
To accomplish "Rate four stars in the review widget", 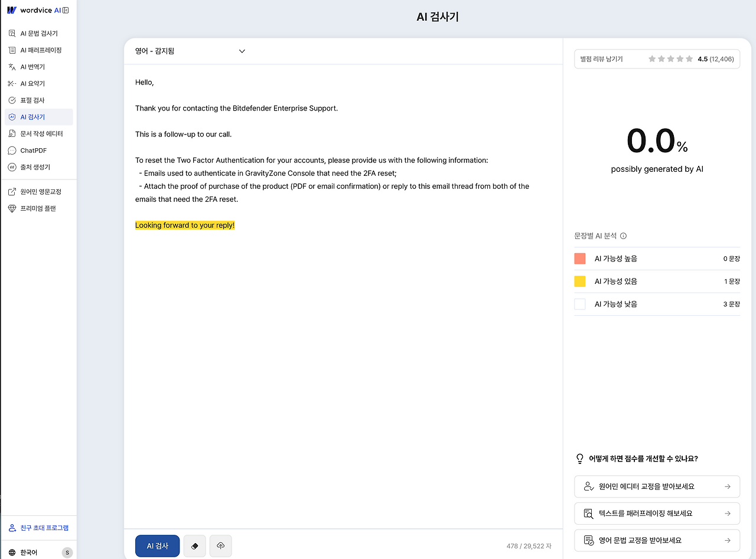I will tap(680, 59).
